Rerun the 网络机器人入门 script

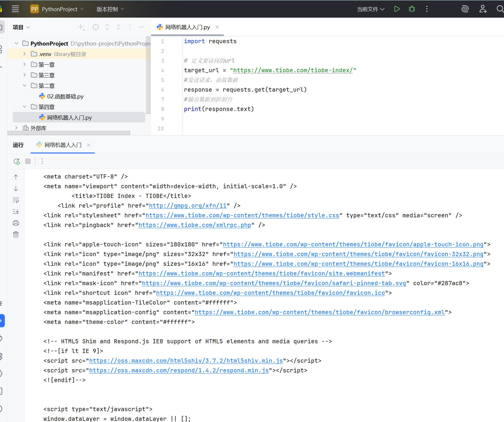click(17, 162)
